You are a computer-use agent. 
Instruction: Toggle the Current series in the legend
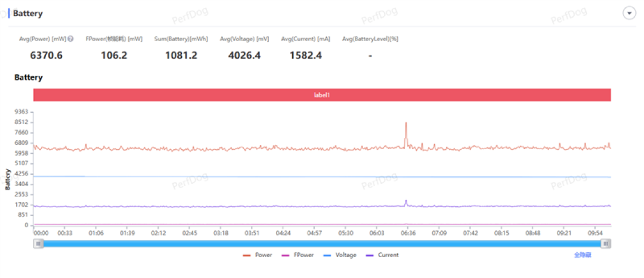tap(382, 255)
